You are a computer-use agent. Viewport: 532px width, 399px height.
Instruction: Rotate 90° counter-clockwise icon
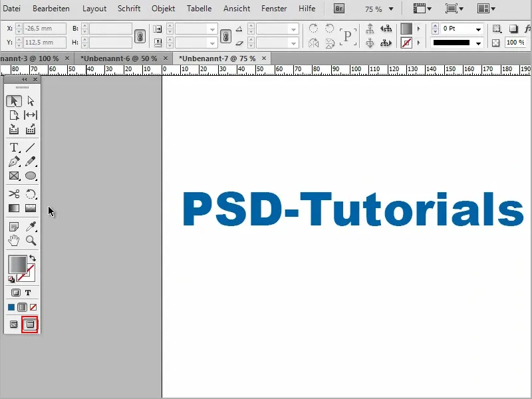click(329, 29)
